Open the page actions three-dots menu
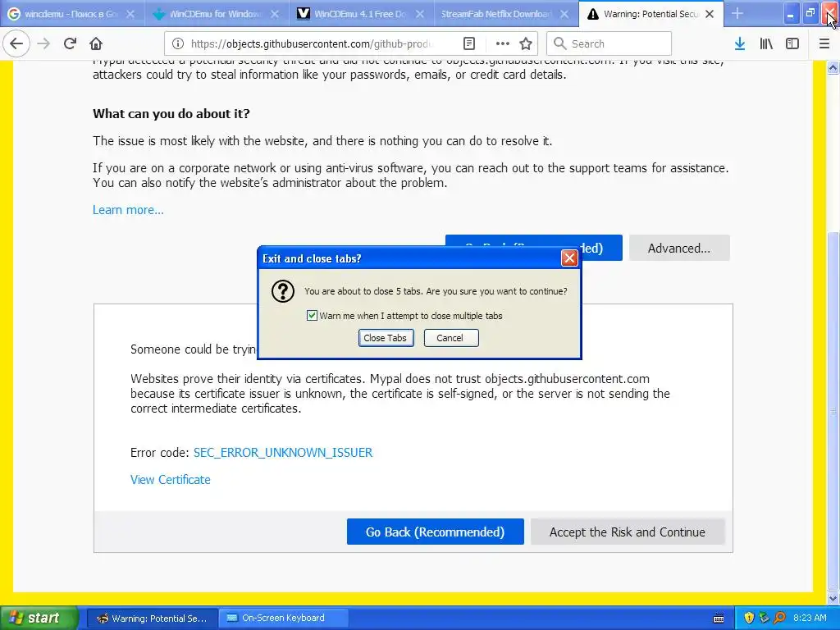This screenshot has height=630, width=840. [x=503, y=43]
